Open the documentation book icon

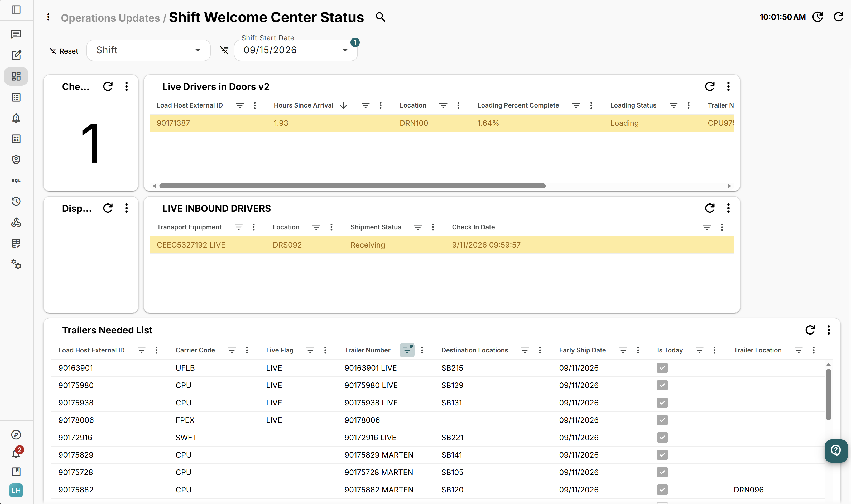click(x=16, y=472)
